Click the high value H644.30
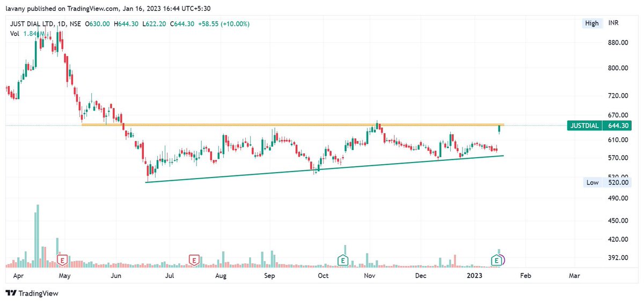644x303 pixels. click(x=125, y=24)
